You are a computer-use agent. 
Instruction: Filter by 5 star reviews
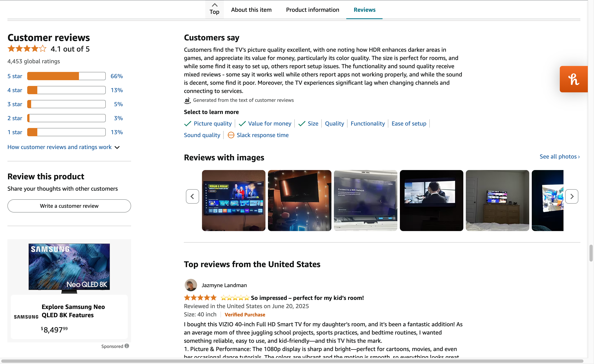(x=15, y=76)
